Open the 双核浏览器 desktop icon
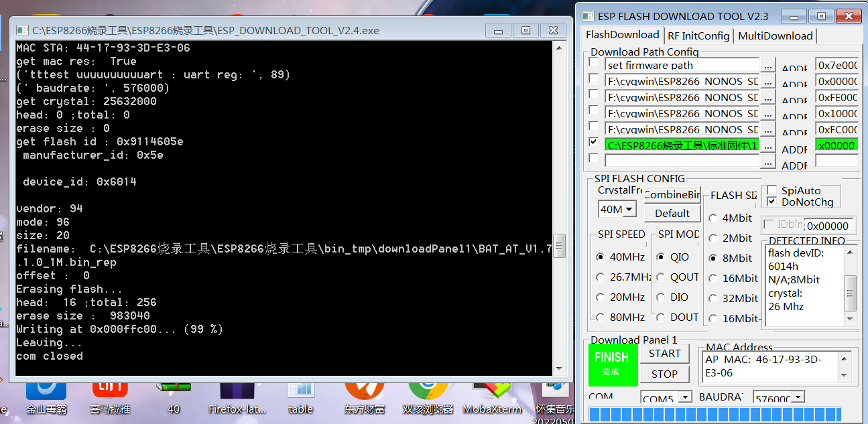 pyautogui.click(x=428, y=397)
